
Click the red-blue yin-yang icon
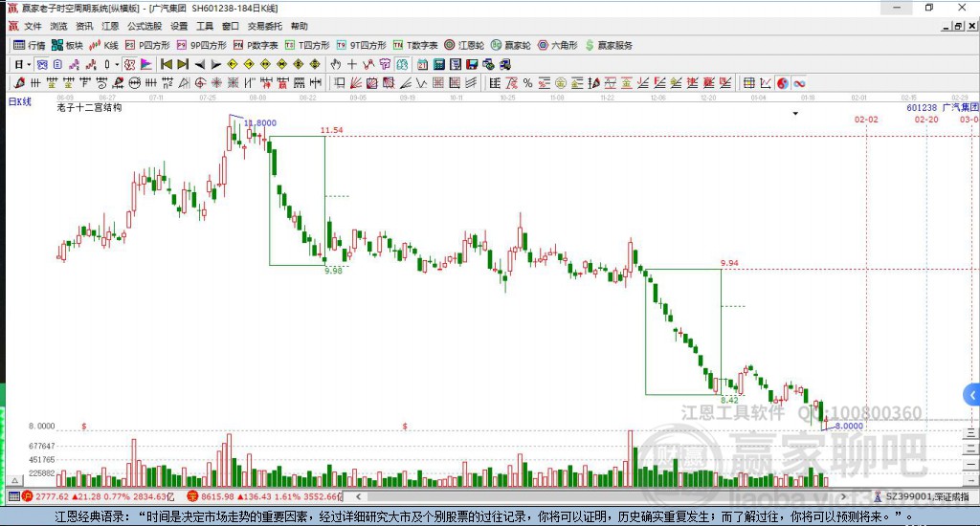pyautogui.click(x=783, y=83)
